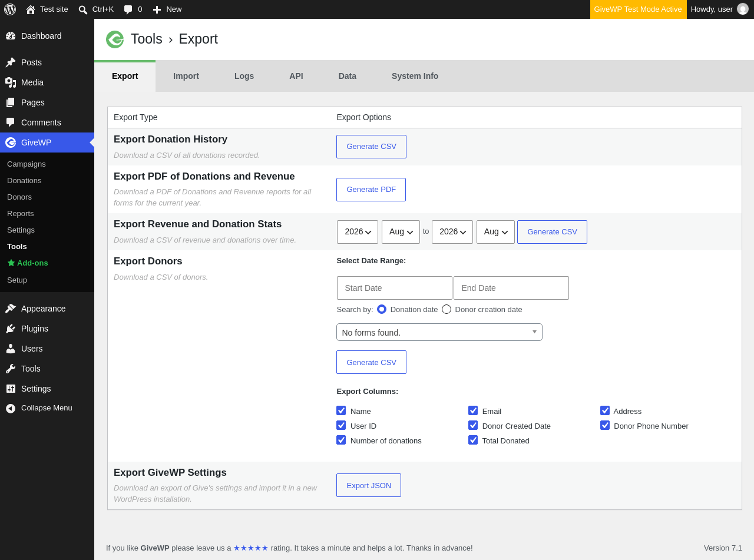
Task: Generate CSV for Donation History
Action: (371, 147)
